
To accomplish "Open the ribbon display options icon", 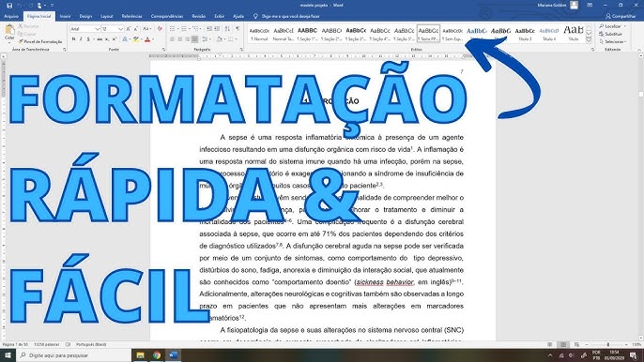I will pos(590,6).
